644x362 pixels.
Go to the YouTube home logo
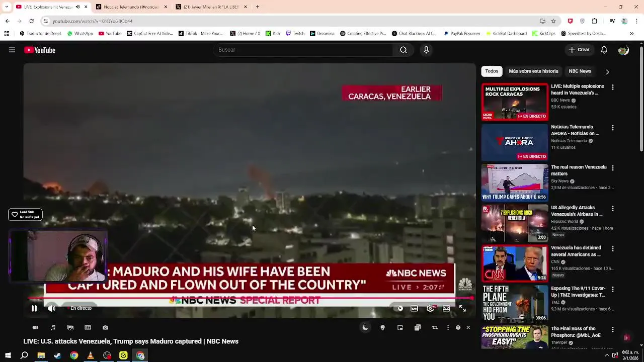(x=40, y=50)
